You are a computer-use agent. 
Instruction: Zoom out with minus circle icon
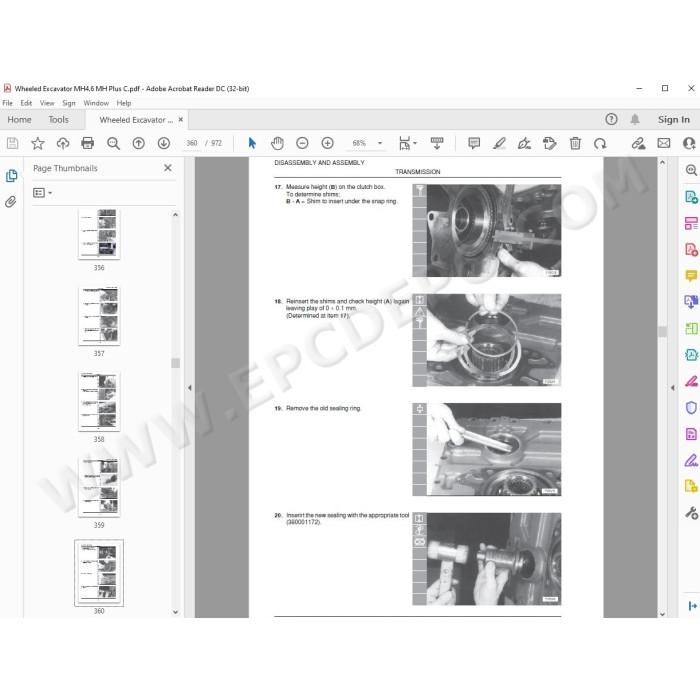tap(302, 143)
